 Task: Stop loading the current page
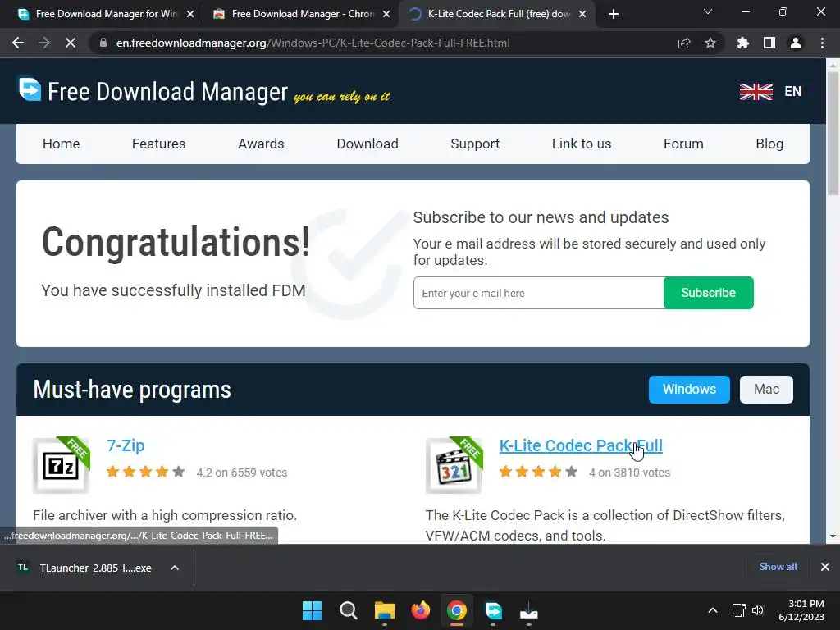click(x=71, y=43)
